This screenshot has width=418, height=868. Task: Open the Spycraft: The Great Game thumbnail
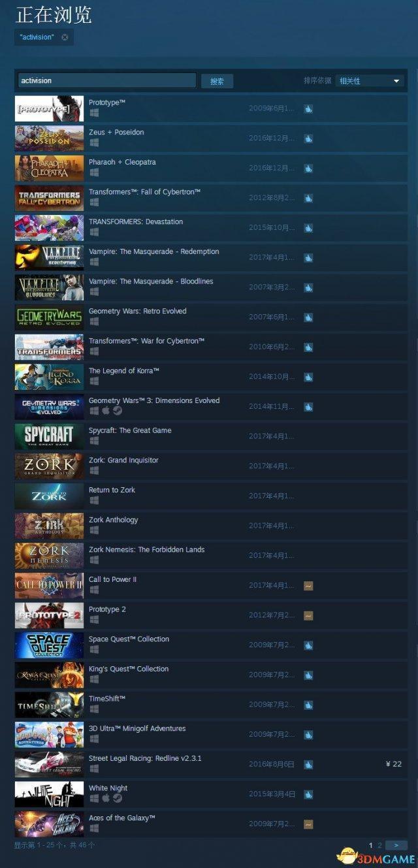click(49, 436)
